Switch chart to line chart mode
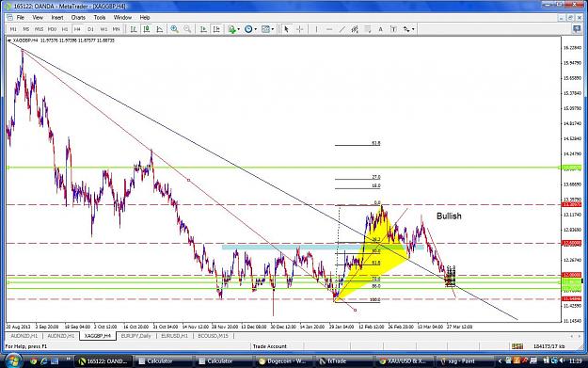This screenshot has height=368, width=588. [x=160, y=29]
